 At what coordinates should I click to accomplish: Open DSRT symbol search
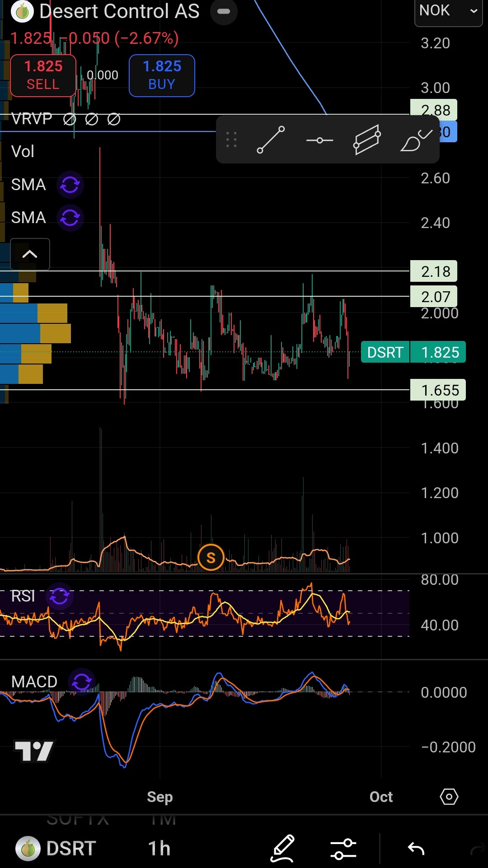point(56,848)
